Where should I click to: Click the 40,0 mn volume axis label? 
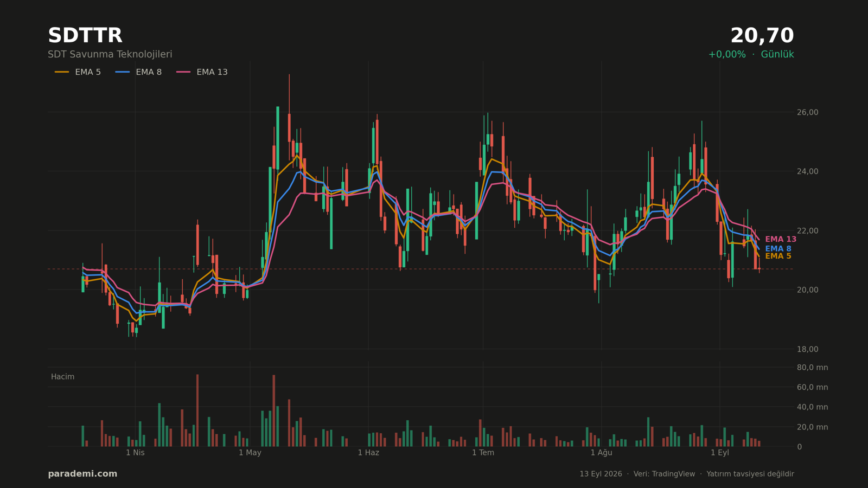pos(813,407)
